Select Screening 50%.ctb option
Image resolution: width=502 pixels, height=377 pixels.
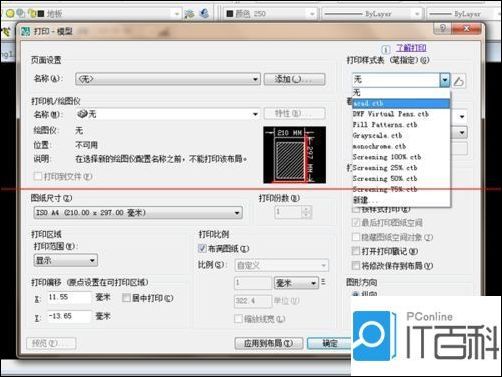(x=401, y=178)
